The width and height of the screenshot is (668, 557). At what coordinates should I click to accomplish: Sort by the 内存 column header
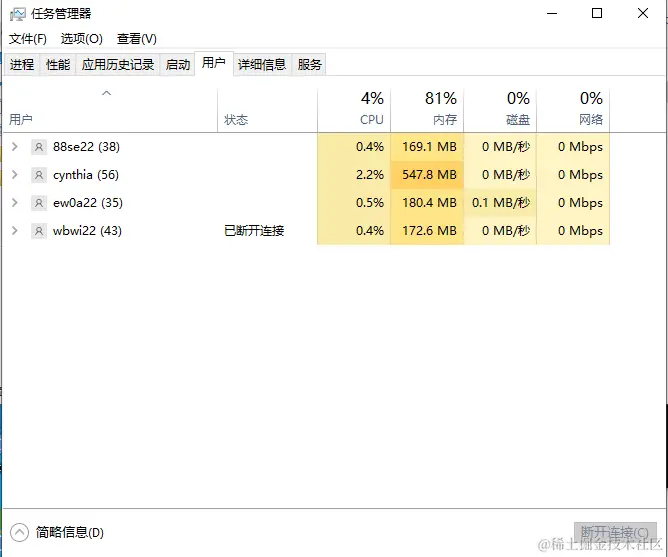pyautogui.click(x=427, y=110)
